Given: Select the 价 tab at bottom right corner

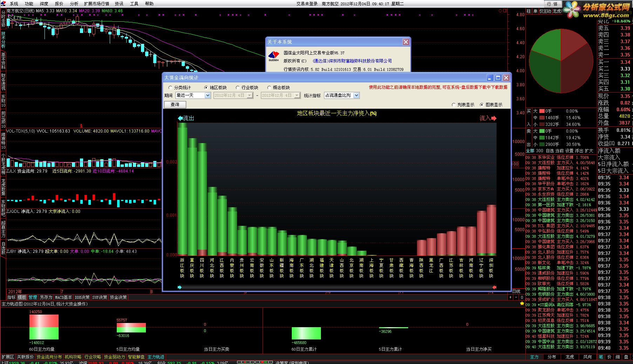Looking at the screenshot, I should coord(609,357).
